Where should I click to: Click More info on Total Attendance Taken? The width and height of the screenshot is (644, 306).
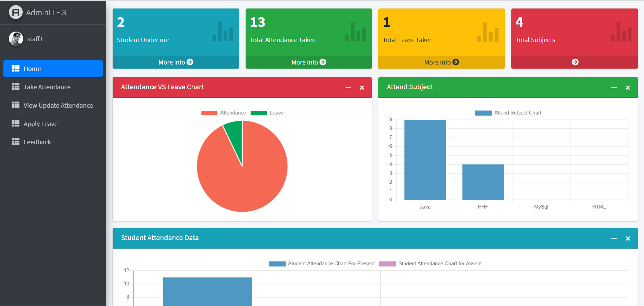tap(308, 62)
